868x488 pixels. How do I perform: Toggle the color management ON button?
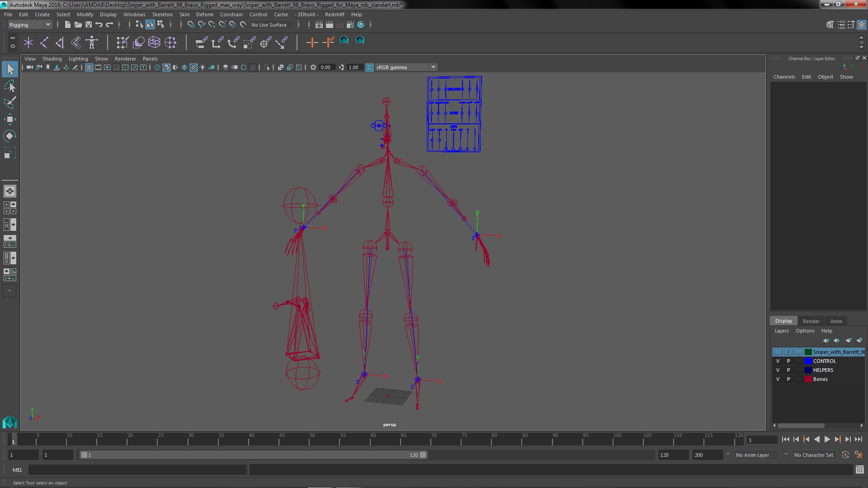coord(369,67)
